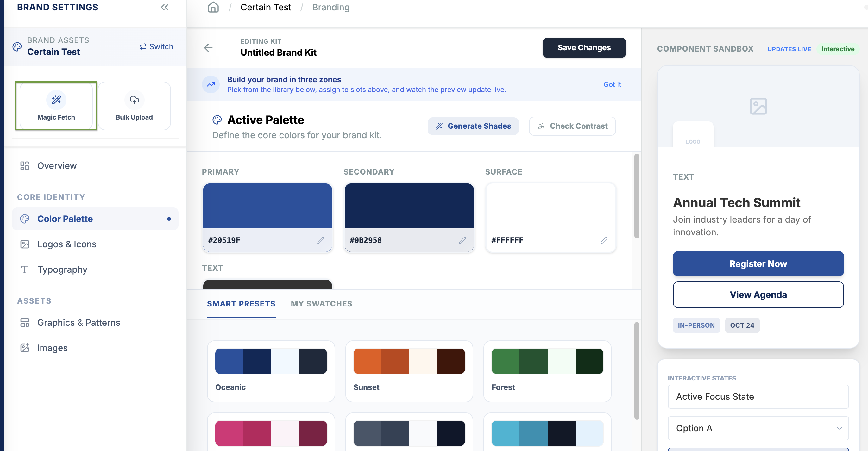Image resolution: width=868 pixels, height=451 pixels.
Task: Open the Images section
Action: (x=95, y=348)
